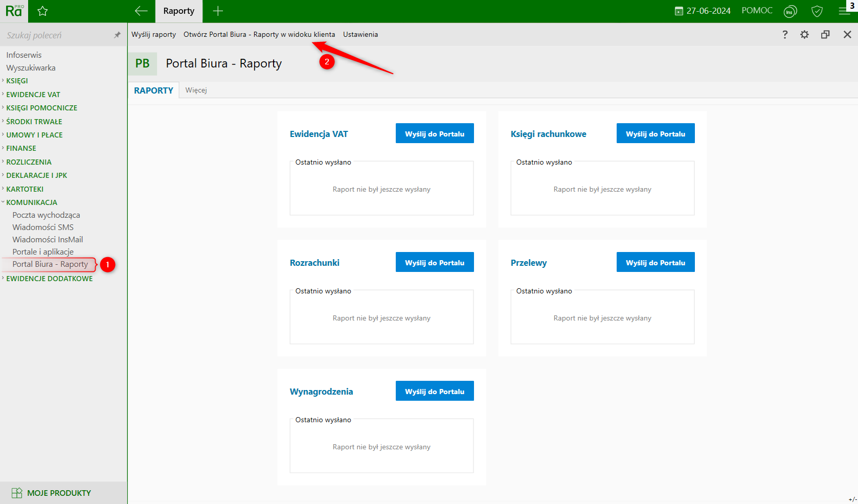Open Poczta wychodząca
Screen dimensions: 858x504
[46, 215]
